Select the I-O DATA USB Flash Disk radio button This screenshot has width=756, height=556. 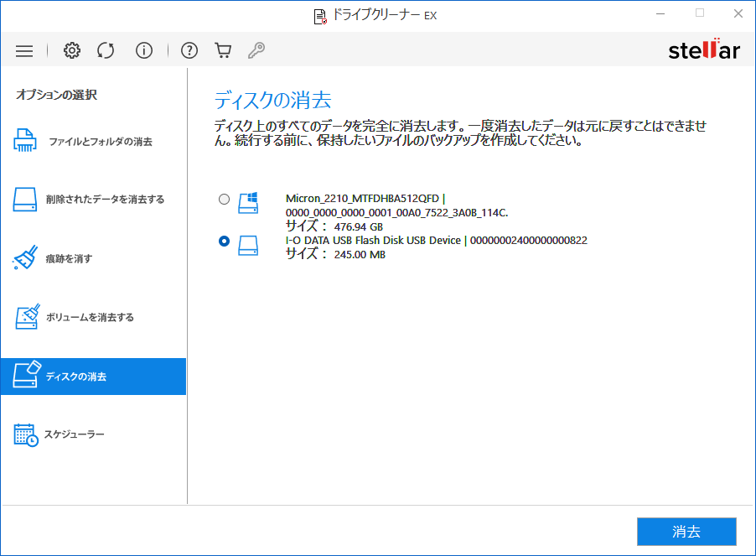point(224,242)
